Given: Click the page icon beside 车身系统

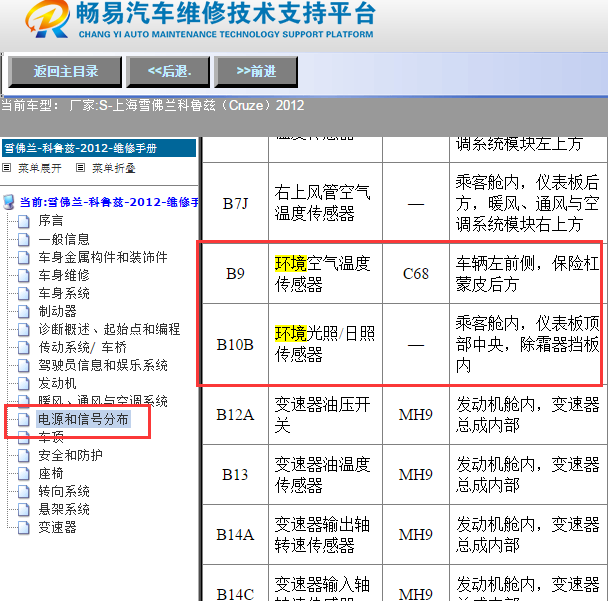Looking at the screenshot, I should [24, 294].
